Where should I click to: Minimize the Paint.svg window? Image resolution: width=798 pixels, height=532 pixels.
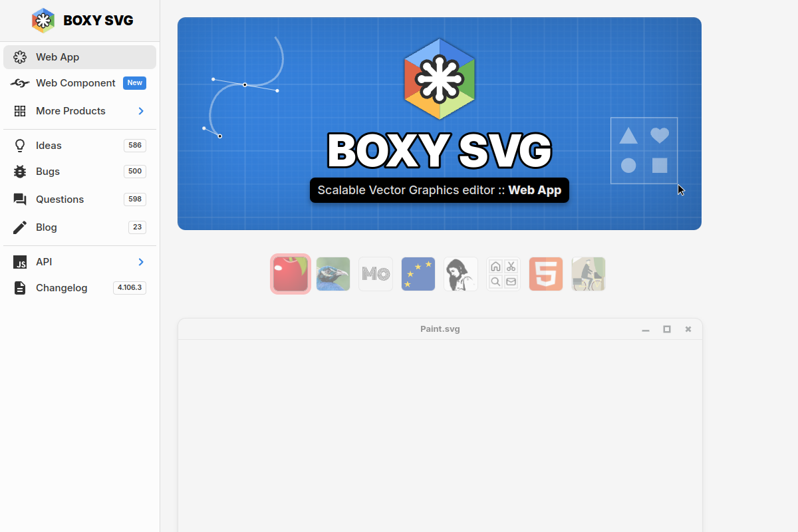[x=646, y=329]
